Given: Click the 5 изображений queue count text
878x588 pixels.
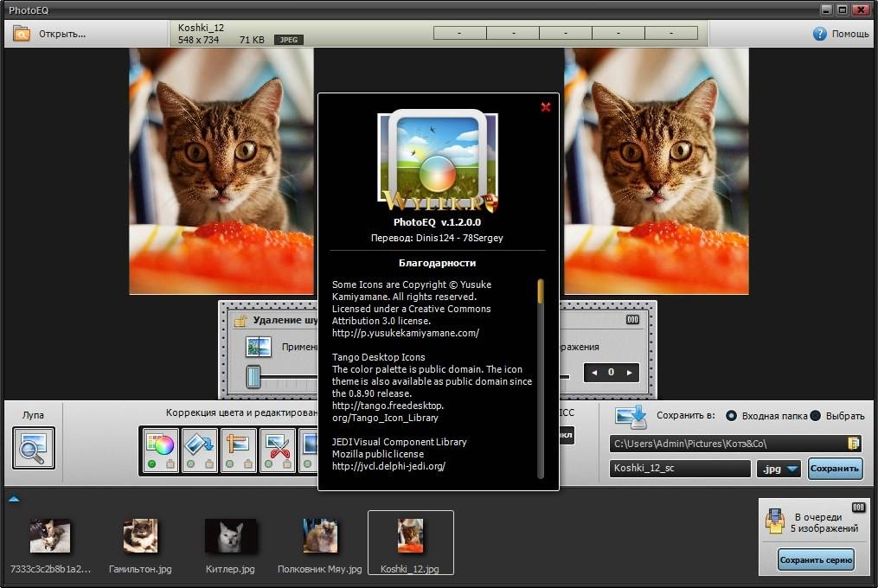Looking at the screenshot, I should coord(824,528).
